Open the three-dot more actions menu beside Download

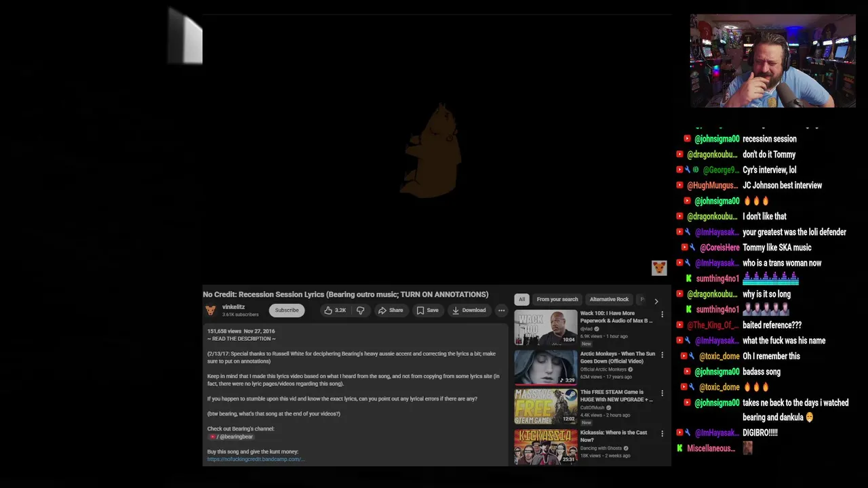501,310
